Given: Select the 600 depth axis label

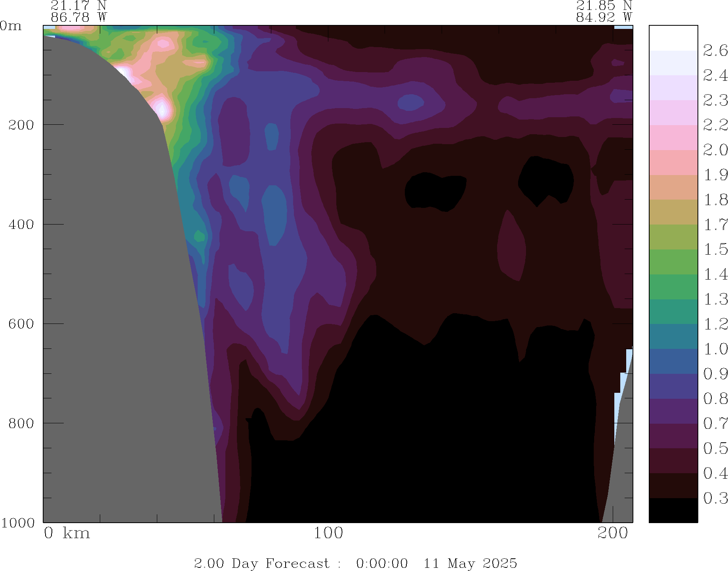Looking at the screenshot, I should [x=21, y=324].
